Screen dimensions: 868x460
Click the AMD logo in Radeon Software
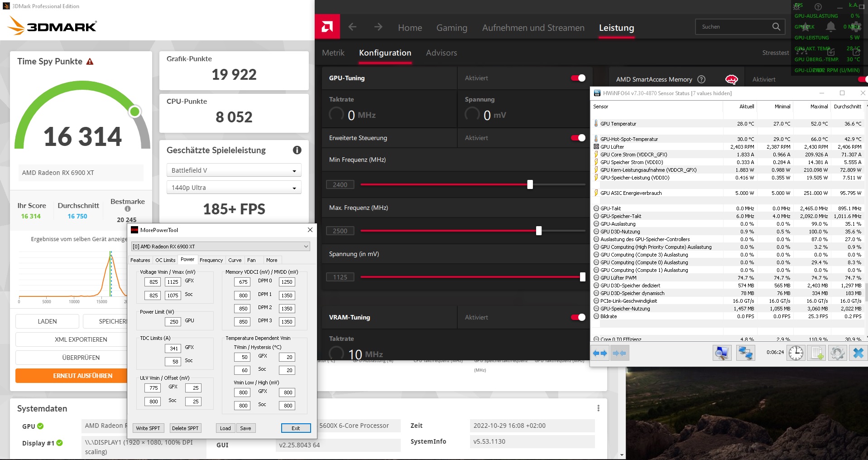[x=327, y=27]
